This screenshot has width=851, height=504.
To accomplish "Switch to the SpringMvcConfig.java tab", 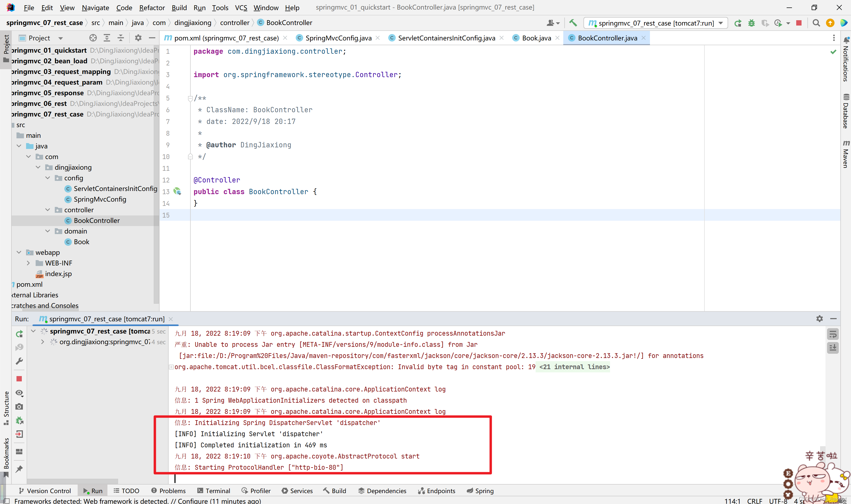I will (x=338, y=38).
